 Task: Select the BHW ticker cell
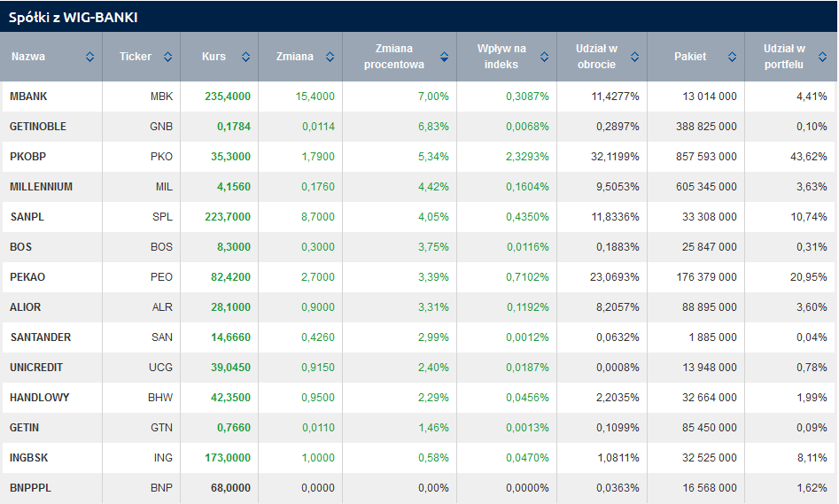(160, 398)
